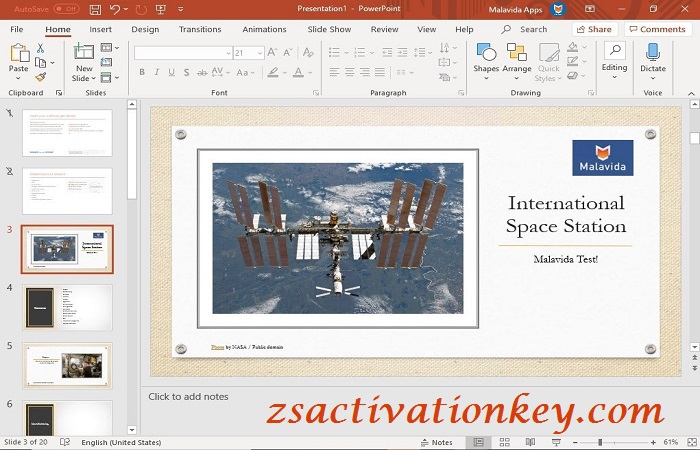Click the Photo credit link
This screenshot has width=700, height=450.
(x=217, y=347)
